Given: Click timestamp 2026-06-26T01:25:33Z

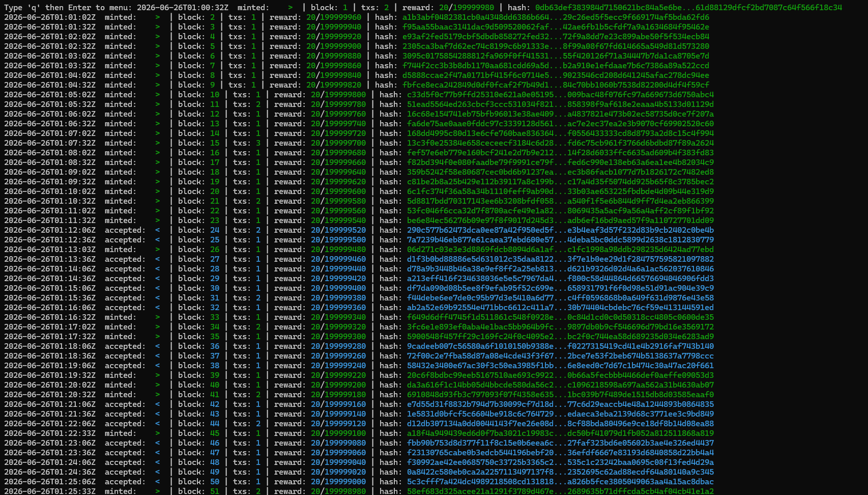Looking at the screenshot, I should 50,491.
